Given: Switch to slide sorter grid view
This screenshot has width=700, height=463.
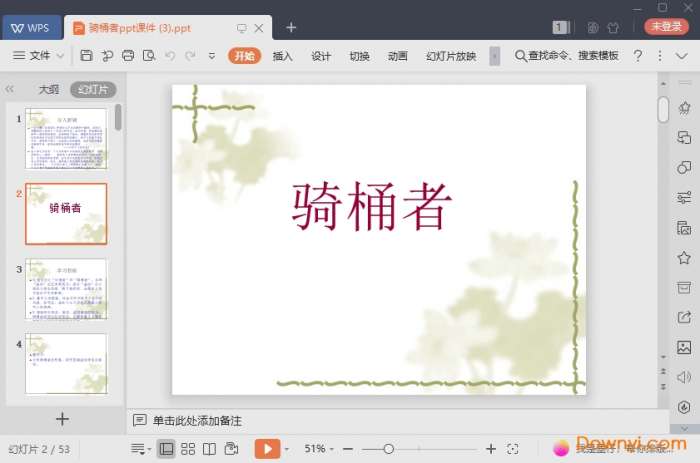Looking at the screenshot, I should [188, 449].
